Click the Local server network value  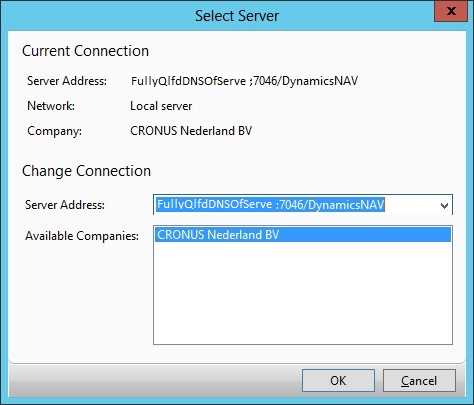pyautogui.click(x=161, y=106)
